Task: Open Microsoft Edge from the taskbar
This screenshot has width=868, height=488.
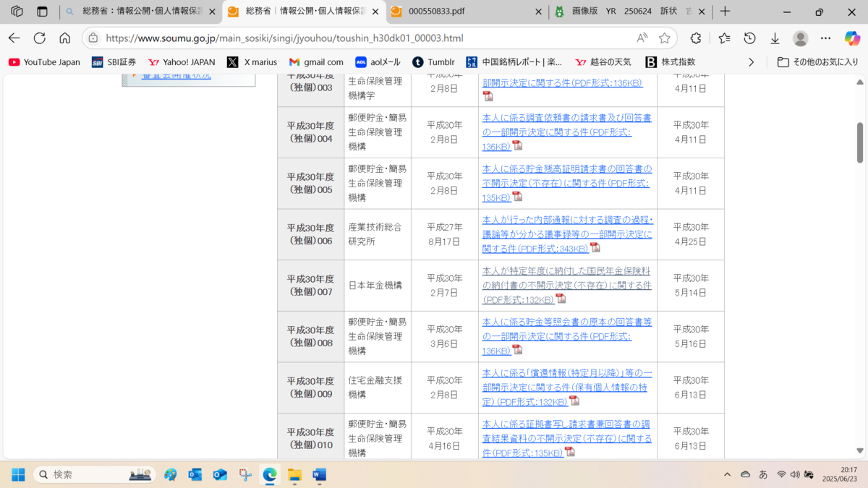Action: 270,474
